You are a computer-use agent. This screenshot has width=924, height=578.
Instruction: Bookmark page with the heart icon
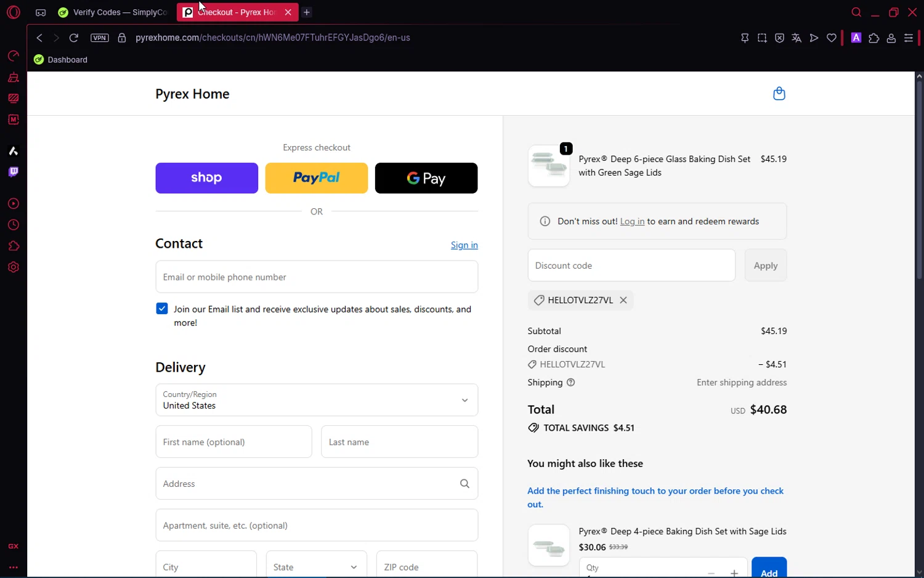tap(832, 38)
